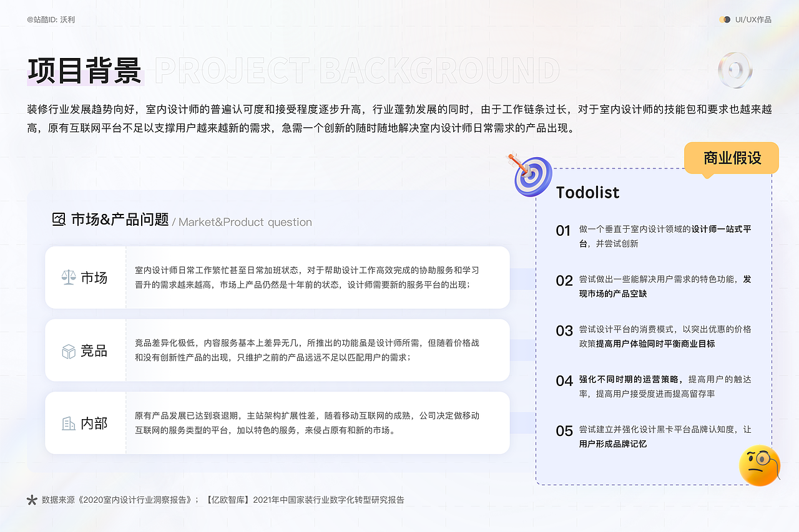799x532 pixels.
Task: Click the 竞品 card label
Action: 94,351
